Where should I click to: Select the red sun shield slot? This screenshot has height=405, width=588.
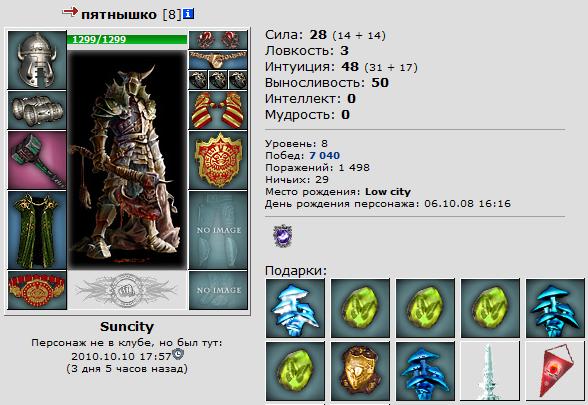[218, 160]
